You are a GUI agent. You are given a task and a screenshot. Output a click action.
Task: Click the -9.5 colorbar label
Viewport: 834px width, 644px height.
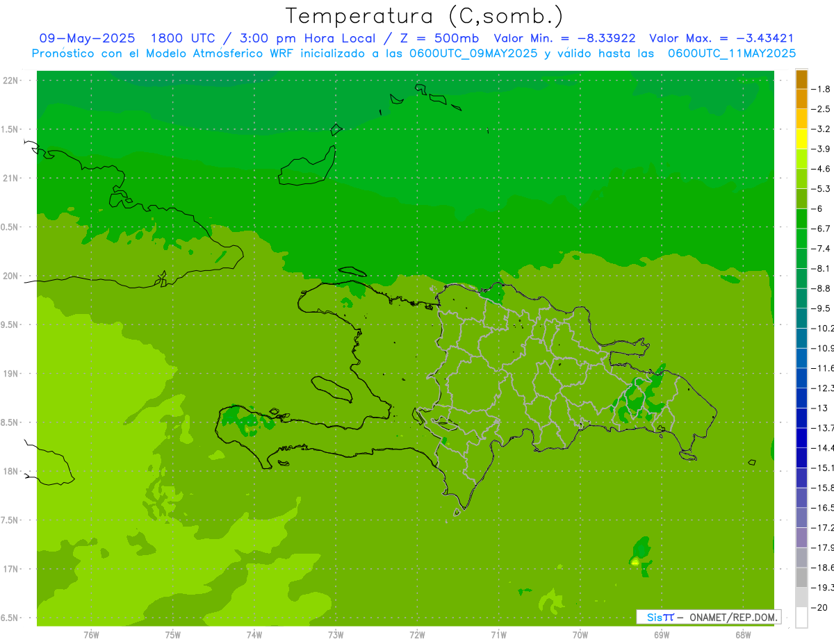coord(820,308)
